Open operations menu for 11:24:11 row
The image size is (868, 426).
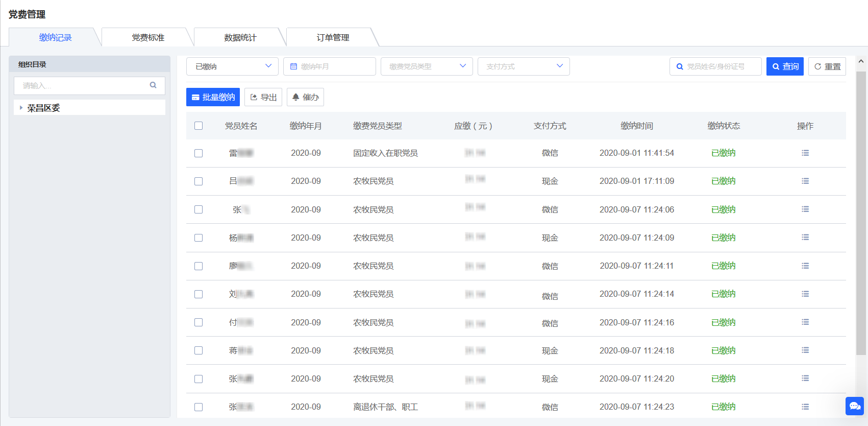tap(805, 266)
